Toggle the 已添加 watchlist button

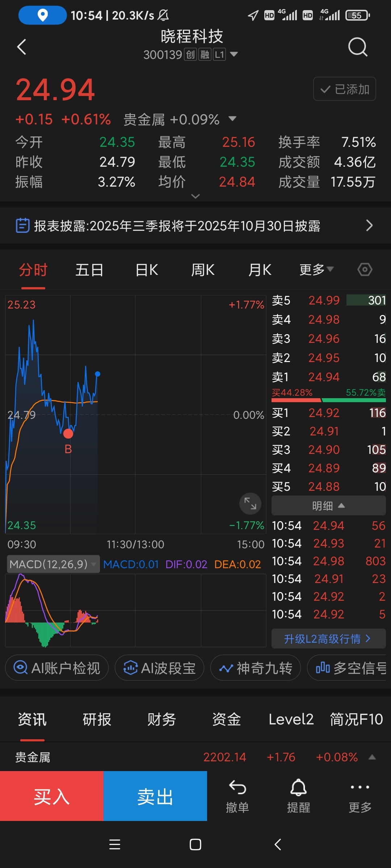pos(344,89)
